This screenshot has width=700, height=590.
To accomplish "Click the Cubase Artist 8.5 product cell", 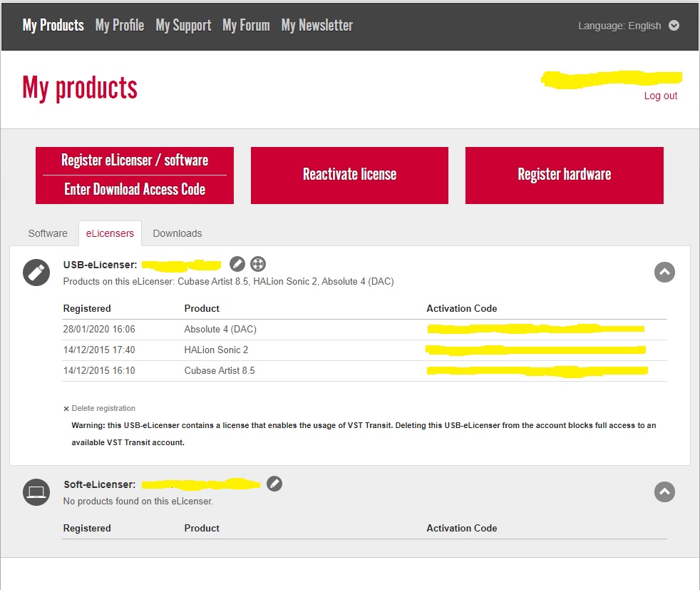I will (x=220, y=371).
